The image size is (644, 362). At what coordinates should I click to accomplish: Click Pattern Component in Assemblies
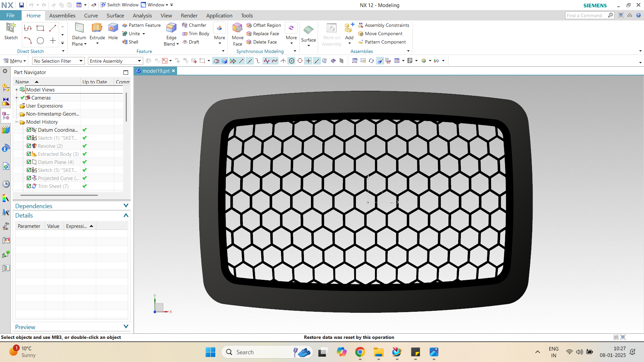click(382, 42)
